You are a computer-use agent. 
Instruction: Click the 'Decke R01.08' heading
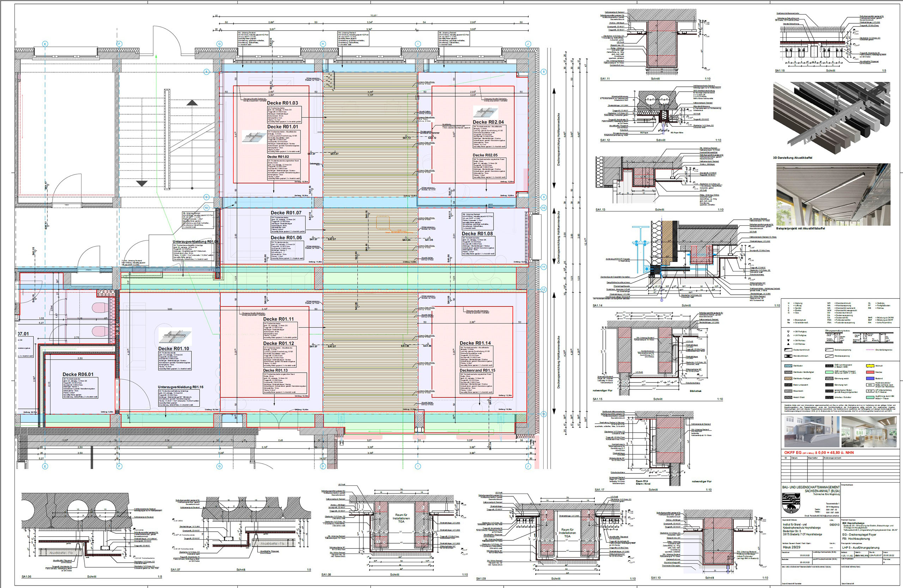tap(477, 233)
